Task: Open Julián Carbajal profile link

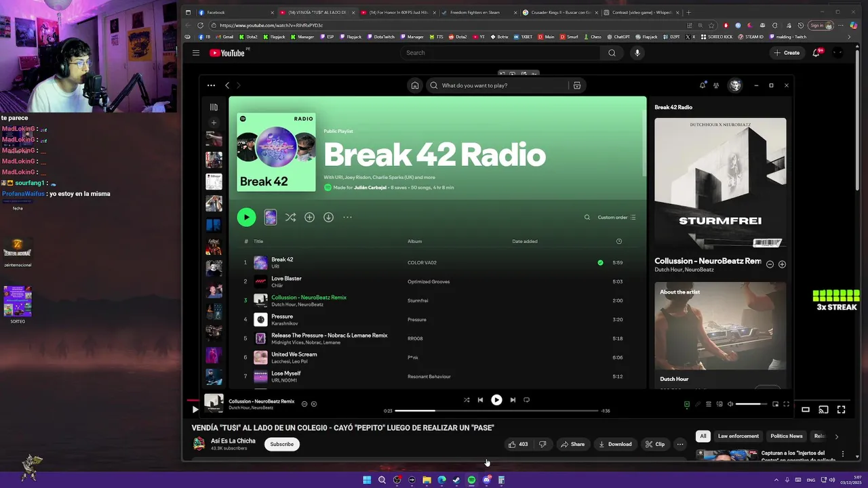Action: click(x=370, y=187)
